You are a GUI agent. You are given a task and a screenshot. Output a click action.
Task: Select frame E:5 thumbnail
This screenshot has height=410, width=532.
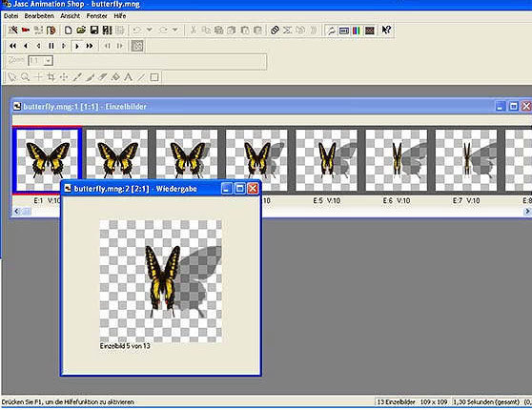point(327,160)
